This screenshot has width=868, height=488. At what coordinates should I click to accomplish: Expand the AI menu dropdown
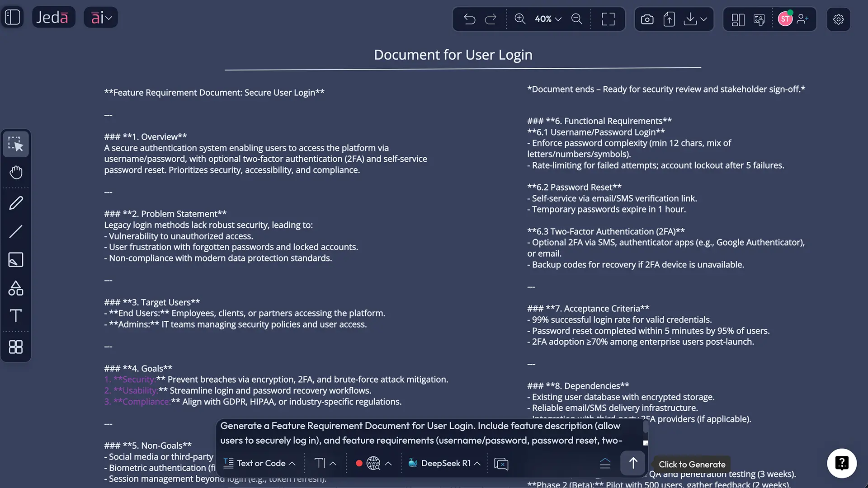tap(101, 18)
